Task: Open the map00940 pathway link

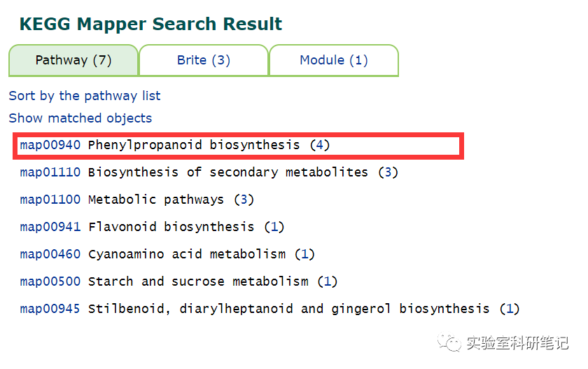Action: (50, 145)
